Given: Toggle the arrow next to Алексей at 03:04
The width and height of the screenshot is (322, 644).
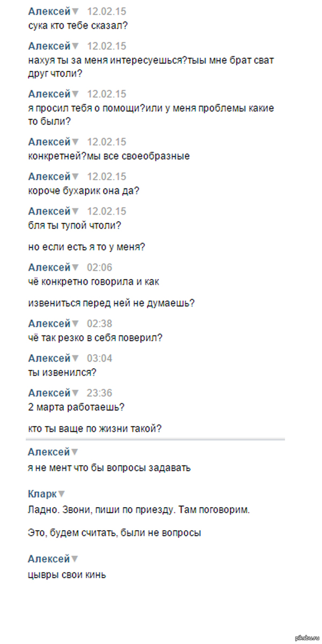Looking at the screenshot, I should tap(75, 358).
